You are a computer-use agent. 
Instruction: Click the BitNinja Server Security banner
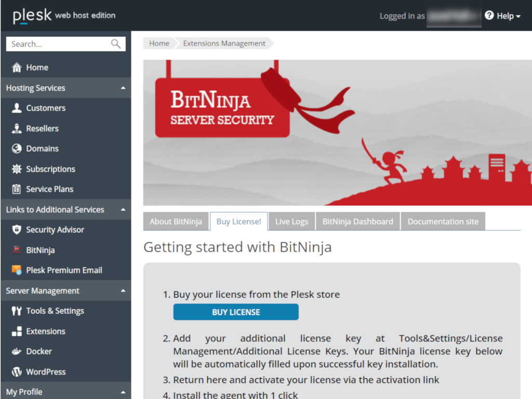[338, 132]
